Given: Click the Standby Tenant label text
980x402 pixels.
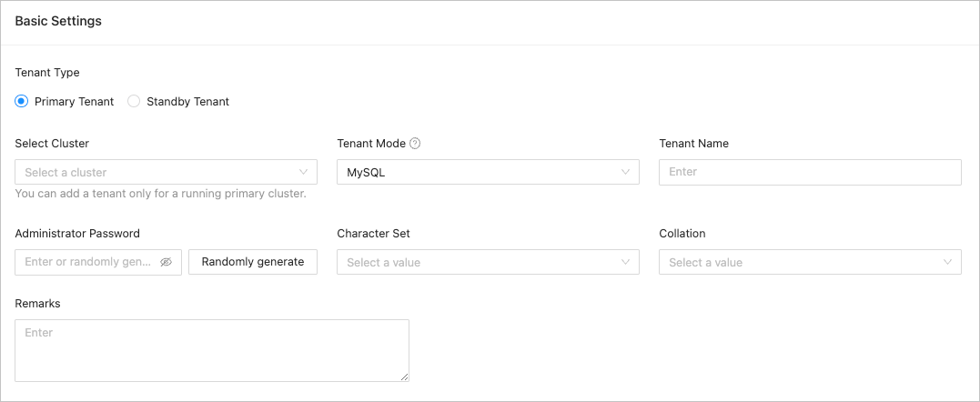Looking at the screenshot, I should pyautogui.click(x=187, y=102).
